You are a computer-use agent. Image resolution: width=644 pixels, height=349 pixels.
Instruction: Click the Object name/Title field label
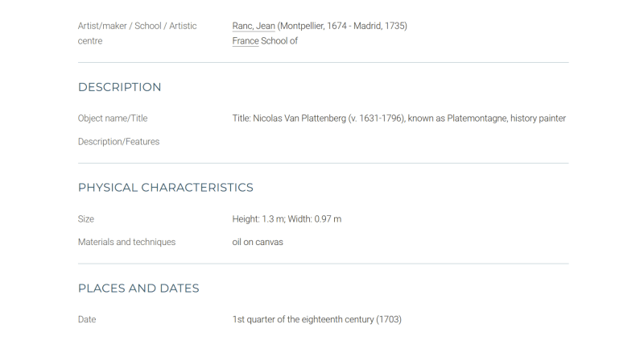113,118
